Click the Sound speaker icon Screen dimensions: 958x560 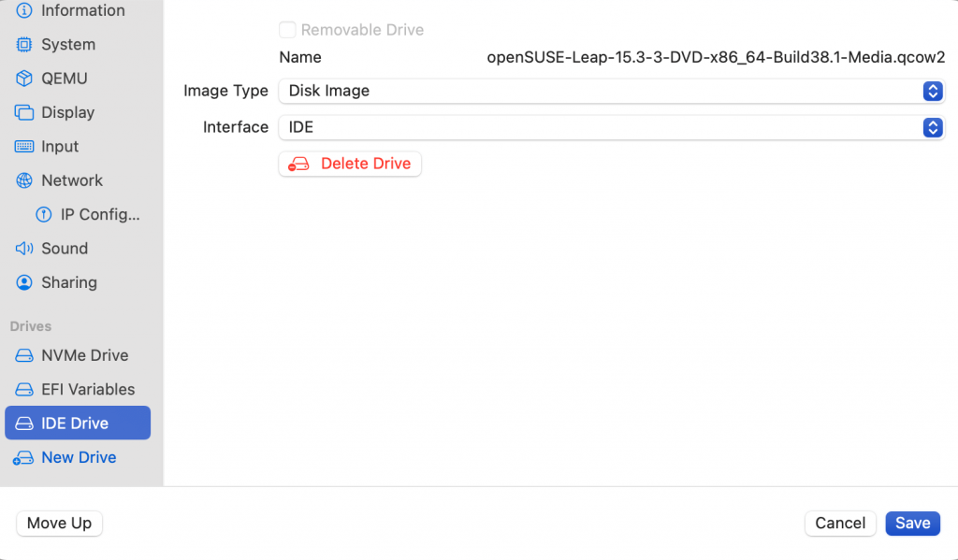[x=23, y=249]
